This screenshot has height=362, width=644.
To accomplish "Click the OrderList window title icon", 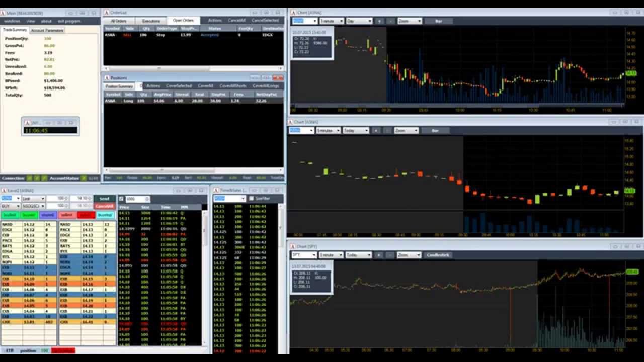I will coord(106,13).
